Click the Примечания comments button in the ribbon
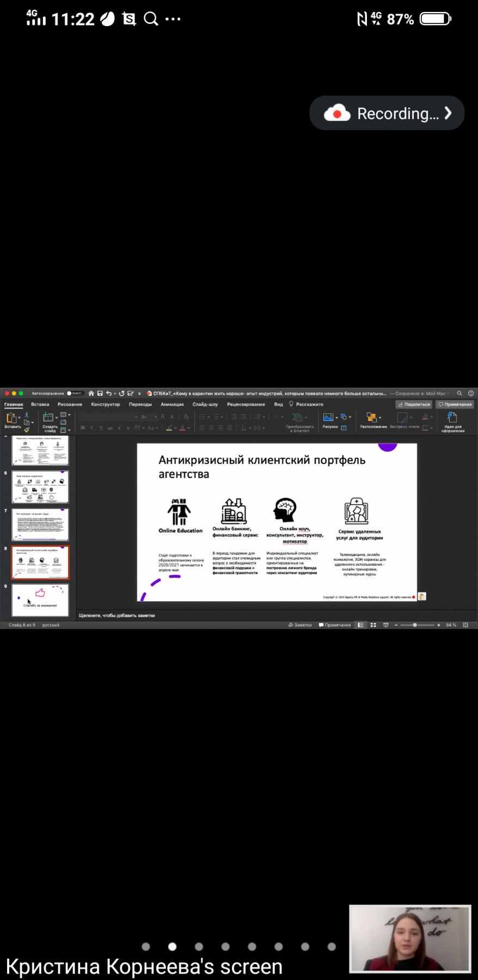Viewport: 478px width, 980px height. tap(455, 405)
